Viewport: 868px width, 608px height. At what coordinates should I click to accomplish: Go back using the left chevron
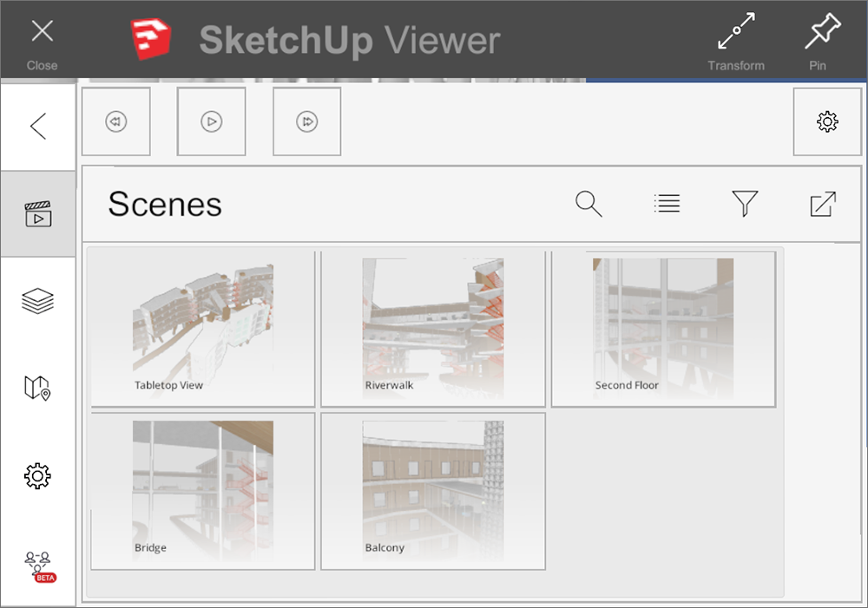[38, 127]
